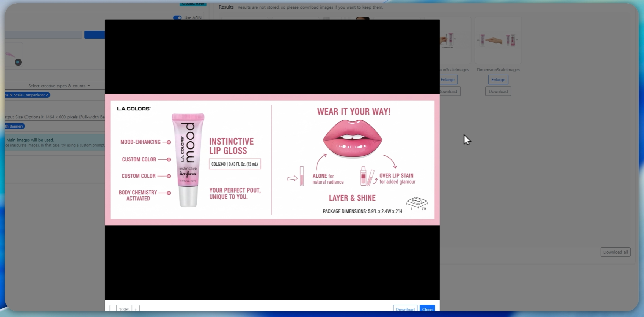644x317 pixels.
Task: Click the 100% zoom level display
Action: point(124,309)
